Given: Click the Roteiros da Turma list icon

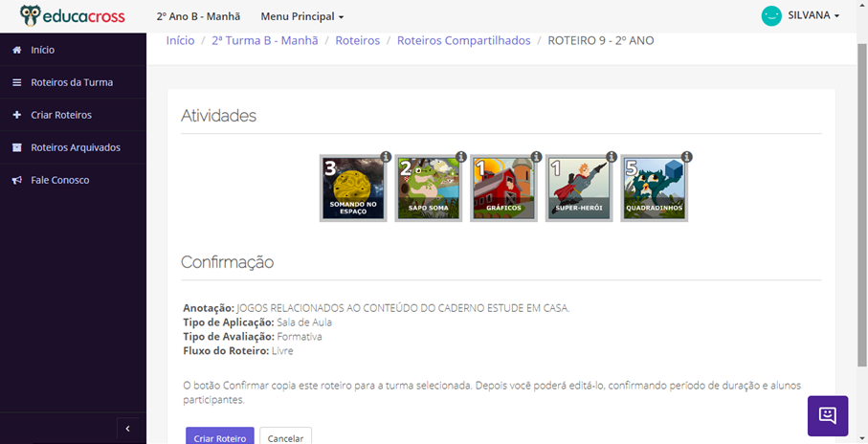Looking at the screenshot, I should coord(17,82).
